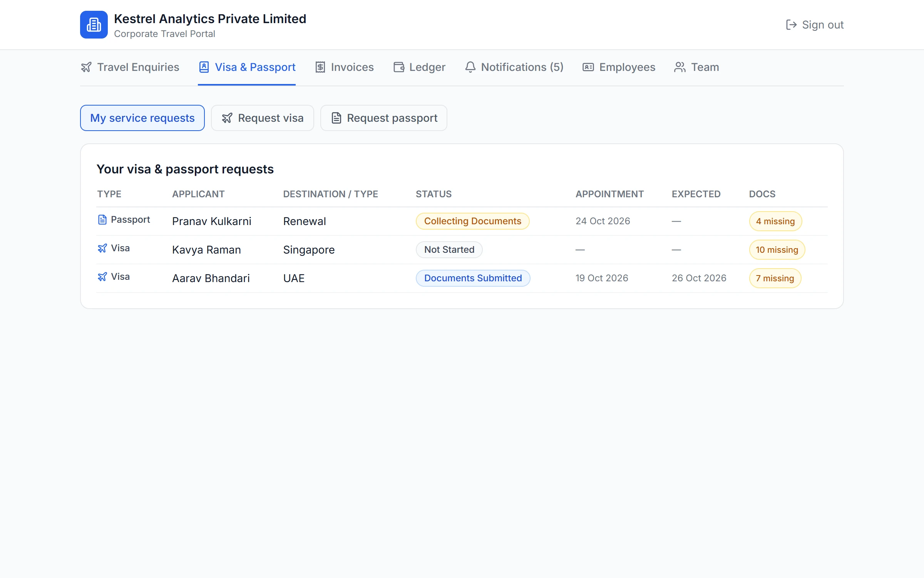
Task: Click the UAE destination cell
Action: (x=294, y=278)
